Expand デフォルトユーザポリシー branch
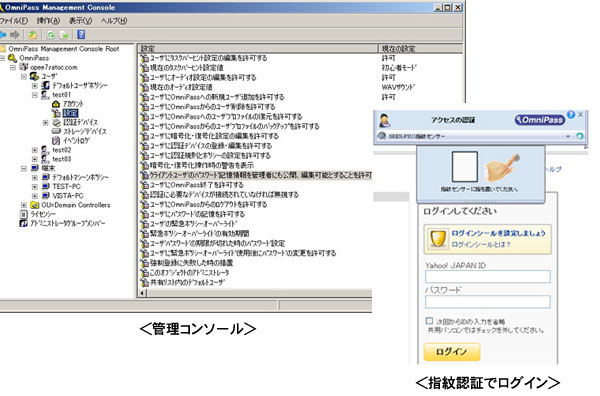The width and height of the screenshot is (600, 396). (35, 86)
